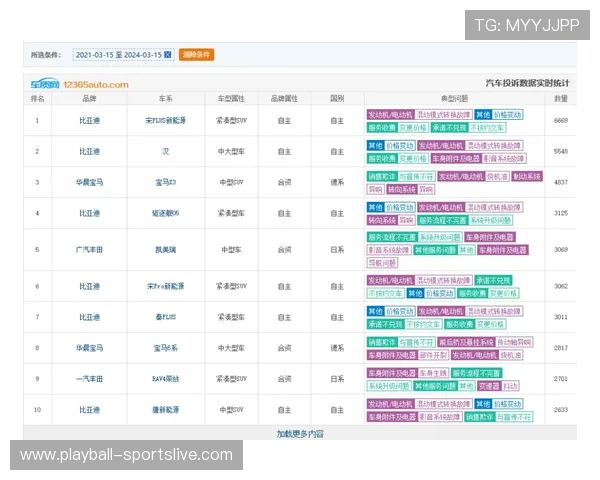
Task: Click the 车系 column header
Action: [166, 99]
